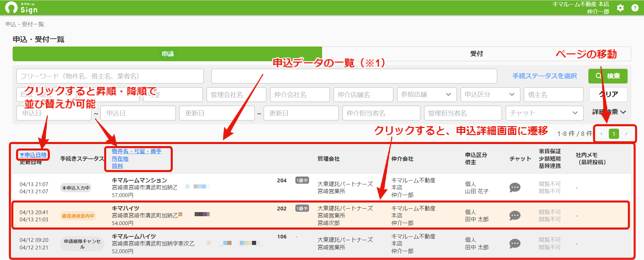644x260 pixels.
Task: Click the 仲介会社名 input field
Action: (300, 94)
